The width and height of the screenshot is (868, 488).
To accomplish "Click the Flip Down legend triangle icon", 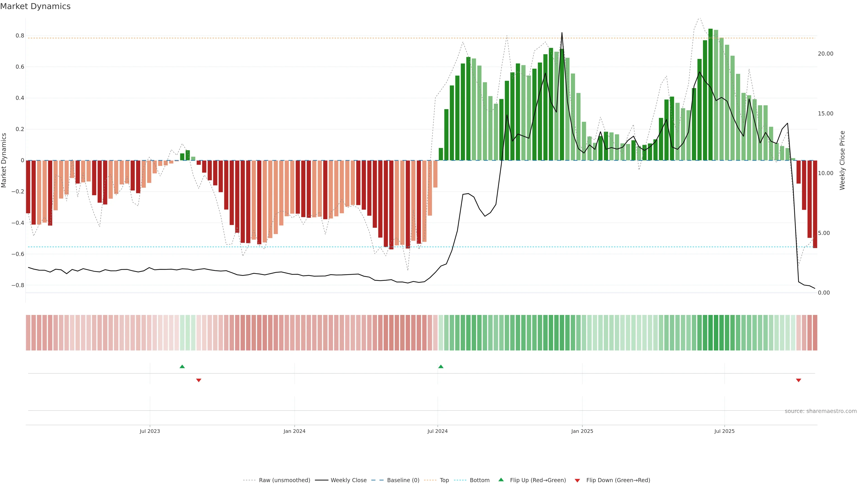I will point(577,481).
